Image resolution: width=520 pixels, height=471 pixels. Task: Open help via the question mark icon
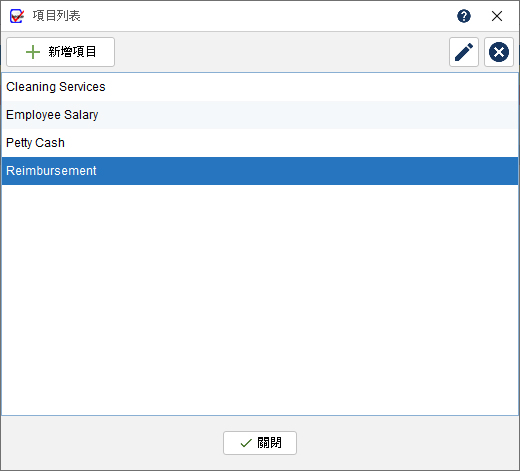coord(464,16)
